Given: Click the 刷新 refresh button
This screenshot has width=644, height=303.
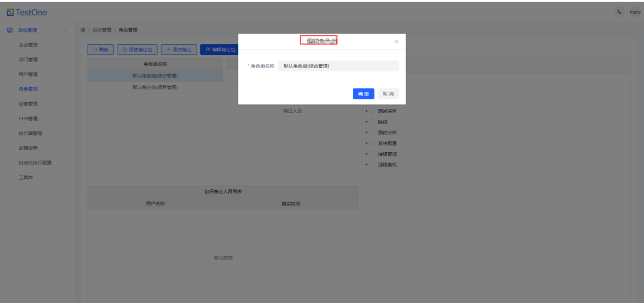Looking at the screenshot, I should tap(100, 50).
